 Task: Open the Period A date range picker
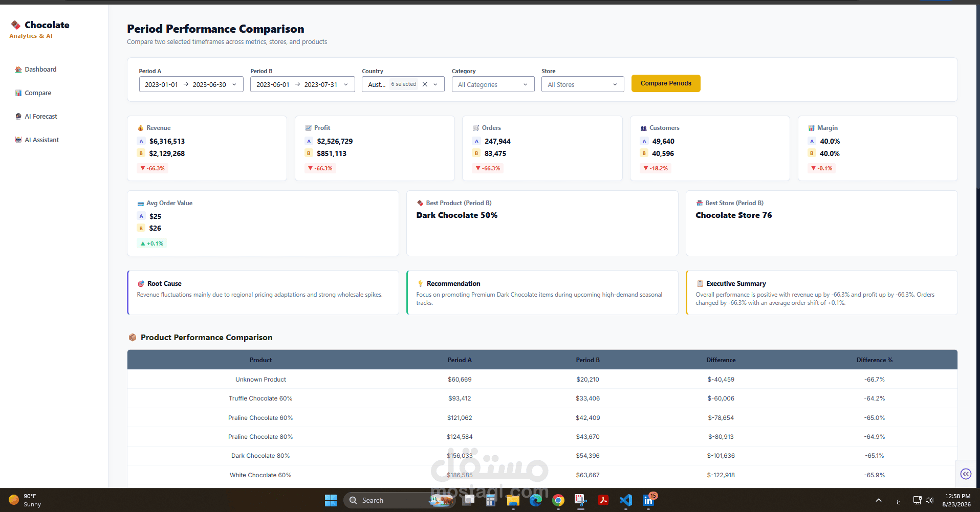coord(191,84)
